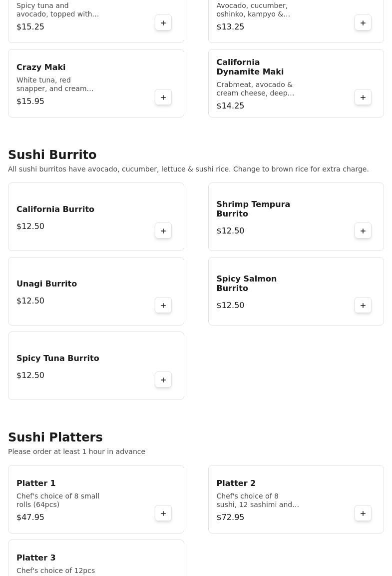Open the Shrimp Tempura Burrito title
Image resolution: width=392 pixels, height=576 pixels.
(253, 209)
